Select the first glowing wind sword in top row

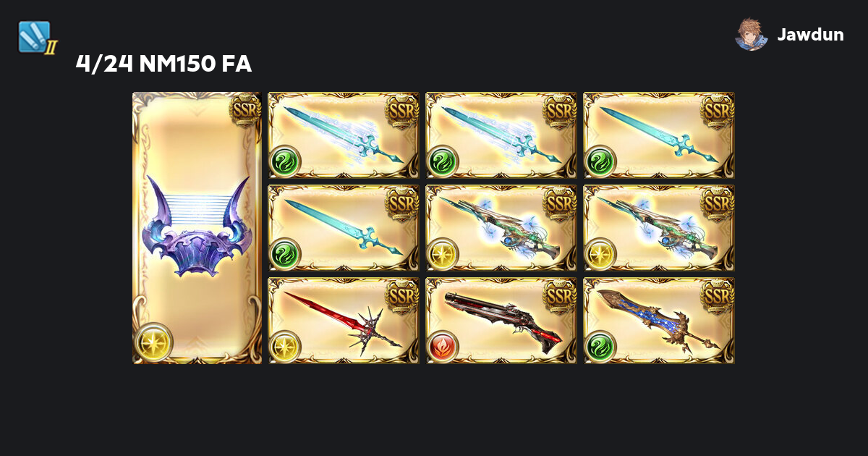click(344, 135)
